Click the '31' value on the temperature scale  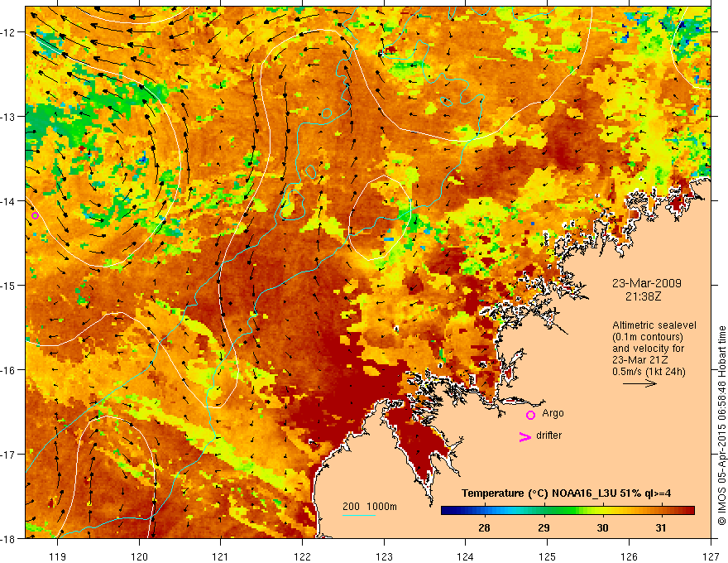click(x=661, y=528)
